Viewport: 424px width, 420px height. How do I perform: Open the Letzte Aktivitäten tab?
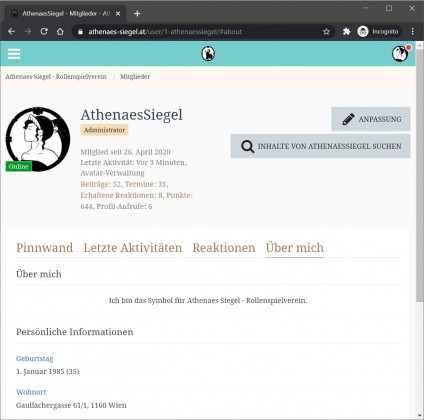point(133,248)
